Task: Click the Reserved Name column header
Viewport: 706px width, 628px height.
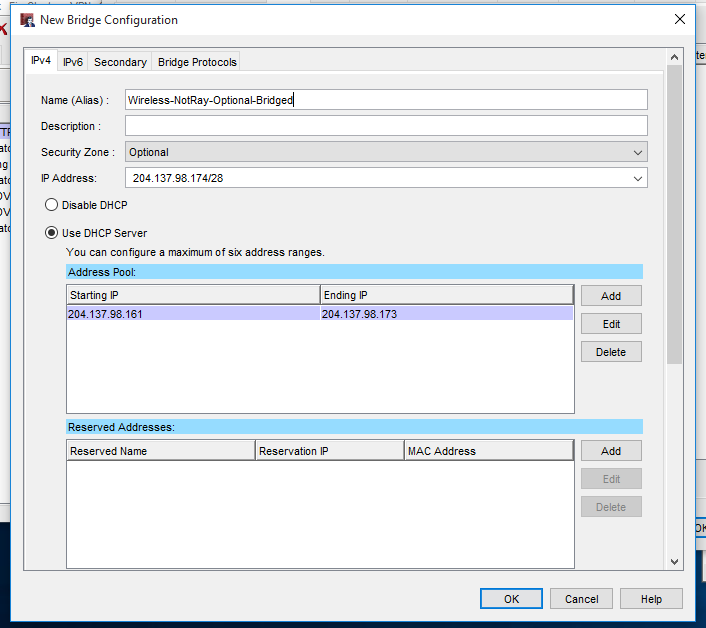Action: (x=161, y=451)
